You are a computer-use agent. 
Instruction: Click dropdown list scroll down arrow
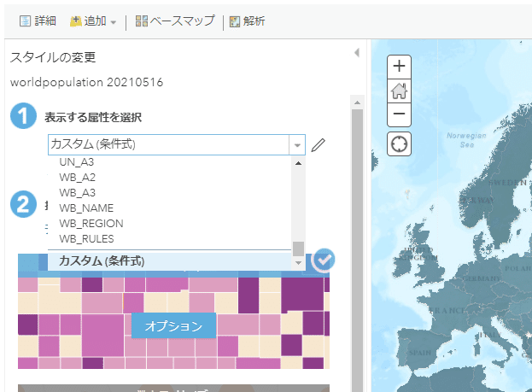pyautogui.click(x=298, y=263)
